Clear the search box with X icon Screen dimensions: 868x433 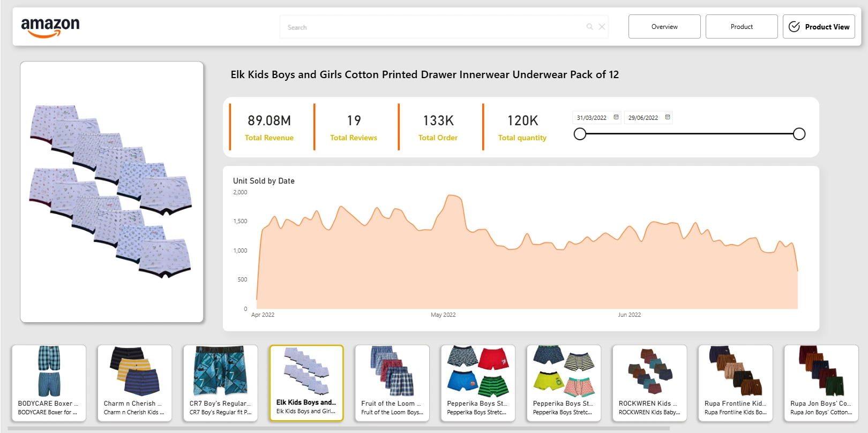(602, 27)
